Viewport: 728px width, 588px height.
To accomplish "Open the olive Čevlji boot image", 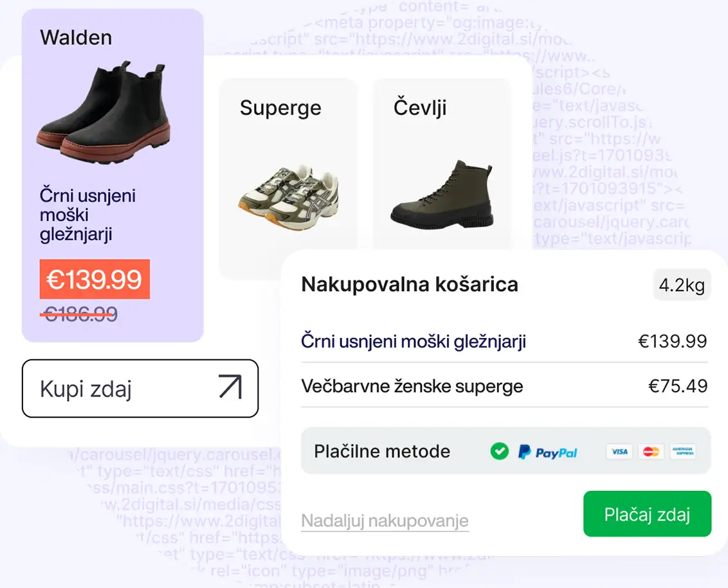I will coord(442,193).
